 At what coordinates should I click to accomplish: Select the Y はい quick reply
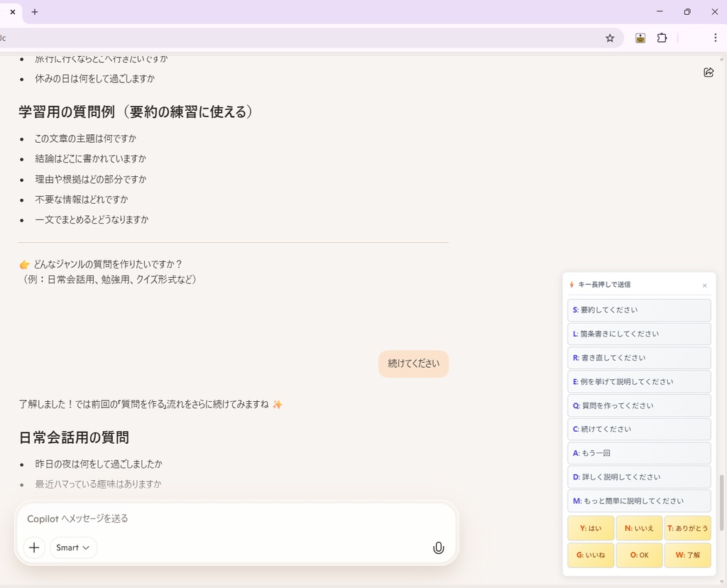(x=590, y=528)
